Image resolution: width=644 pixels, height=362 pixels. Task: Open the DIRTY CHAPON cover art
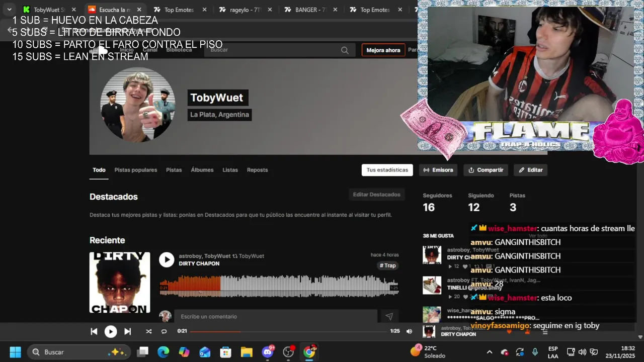(x=120, y=282)
